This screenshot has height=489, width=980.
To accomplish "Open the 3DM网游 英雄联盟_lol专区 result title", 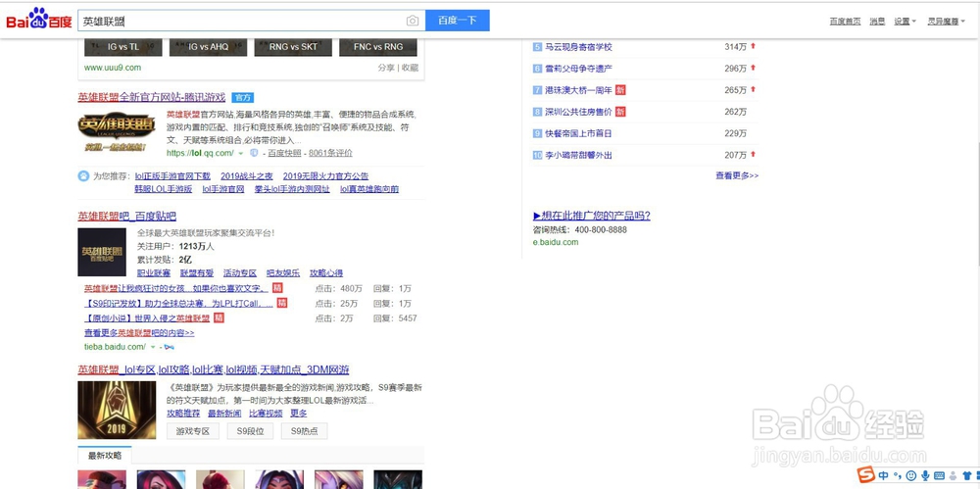I will click(213, 369).
